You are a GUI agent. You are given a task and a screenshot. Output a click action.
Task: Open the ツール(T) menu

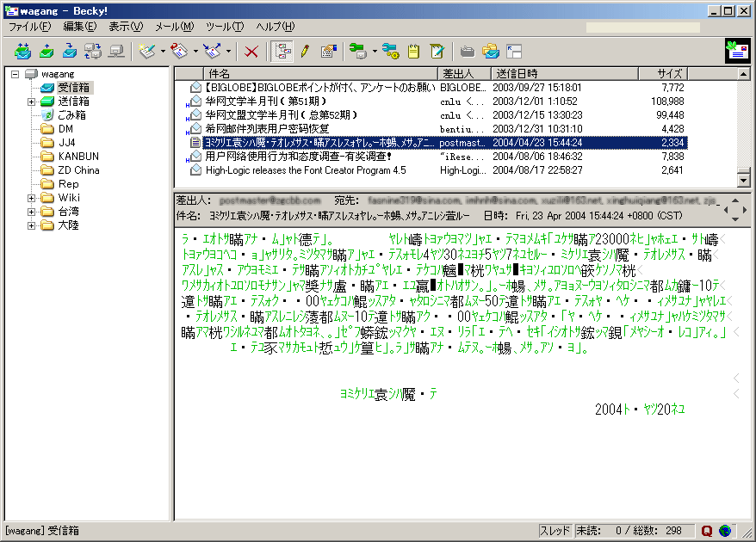[x=225, y=27]
